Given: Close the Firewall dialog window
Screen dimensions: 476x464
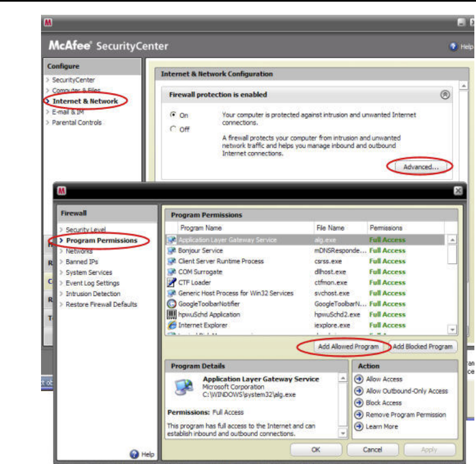Looking at the screenshot, I should tap(458, 191).
